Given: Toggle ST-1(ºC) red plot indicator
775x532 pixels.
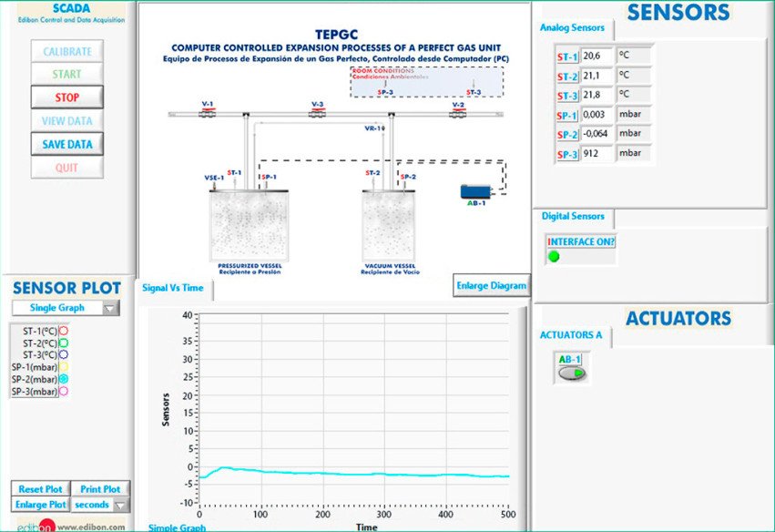Looking at the screenshot, I should (x=64, y=331).
